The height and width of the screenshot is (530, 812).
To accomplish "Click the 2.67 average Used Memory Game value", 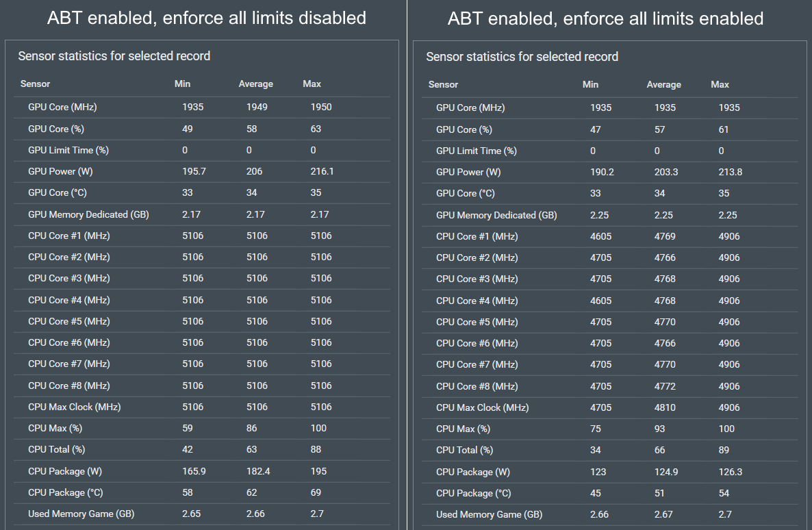I will [x=663, y=514].
